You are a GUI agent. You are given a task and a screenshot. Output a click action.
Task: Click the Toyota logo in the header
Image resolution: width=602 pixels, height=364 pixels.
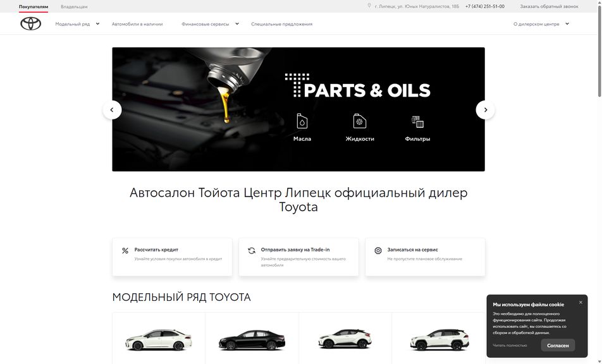pyautogui.click(x=31, y=24)
